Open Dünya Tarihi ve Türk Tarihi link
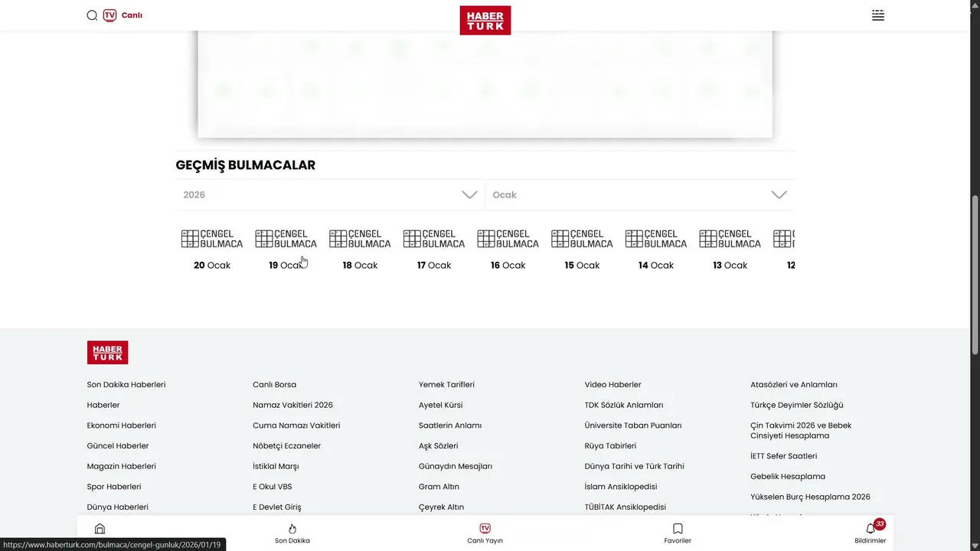 pos(634,466)
